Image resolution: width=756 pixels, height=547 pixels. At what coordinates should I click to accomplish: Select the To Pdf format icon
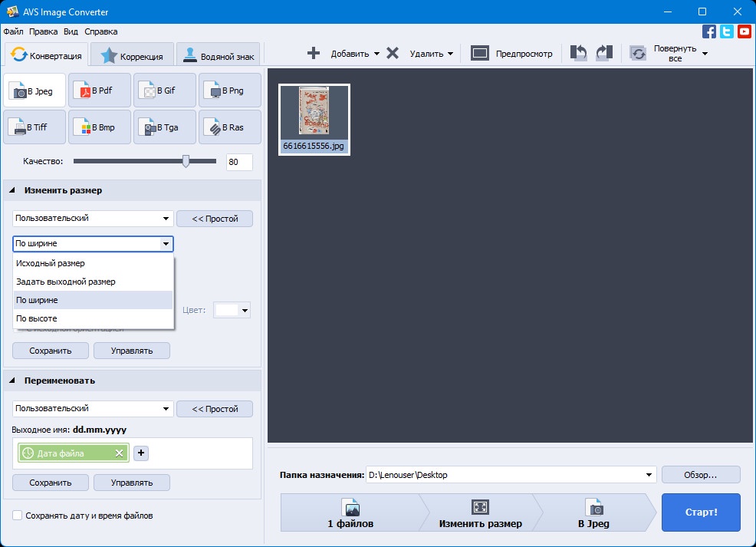[100, 91]
